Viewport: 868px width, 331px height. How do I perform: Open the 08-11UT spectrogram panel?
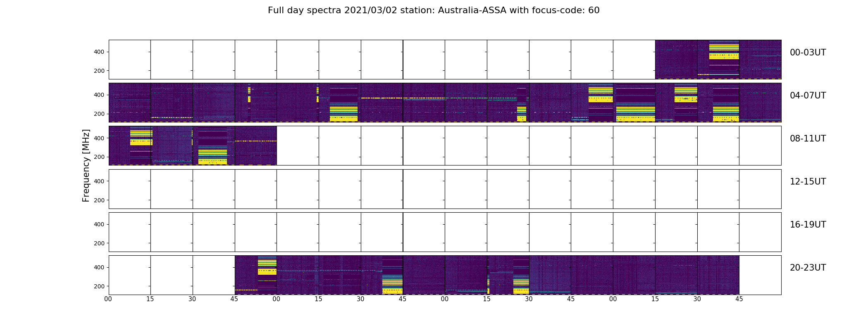(445, 146)
